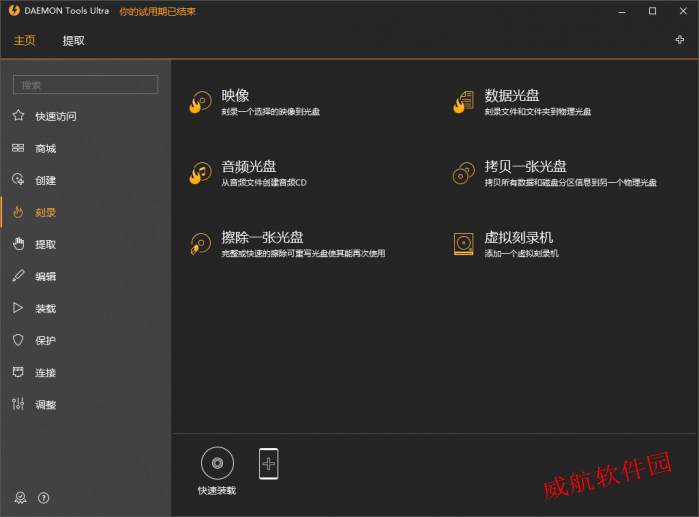This screenshot has height=517, width=699.
Task: Open 拷贝一张光盘 option
Action: click(x=526, y=166)
